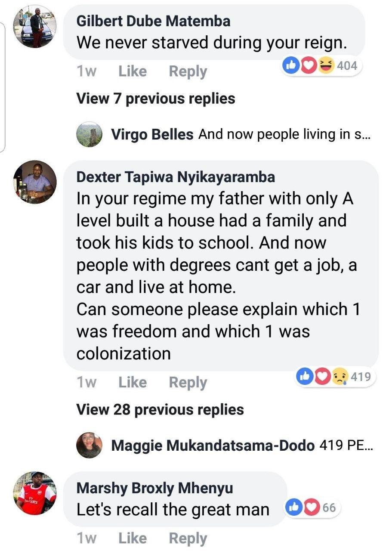Like Marshy Broxly Mhenyu's comment
Image resolution: width=392 pixels, height=551 pixels.
133,538
